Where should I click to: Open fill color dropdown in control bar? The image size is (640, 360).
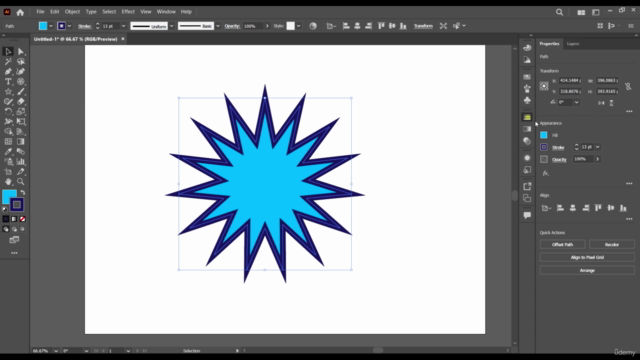pyautogui.click(x=51, y=26)
